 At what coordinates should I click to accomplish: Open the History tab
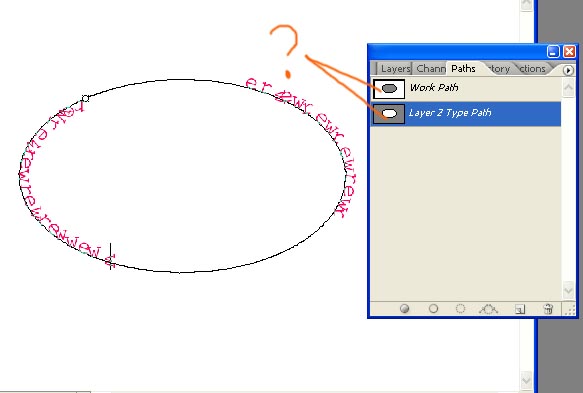point(498,69)
